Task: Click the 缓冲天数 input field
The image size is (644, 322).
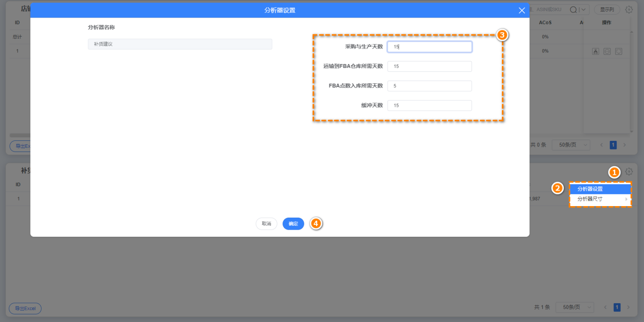Action: (429, 105)
